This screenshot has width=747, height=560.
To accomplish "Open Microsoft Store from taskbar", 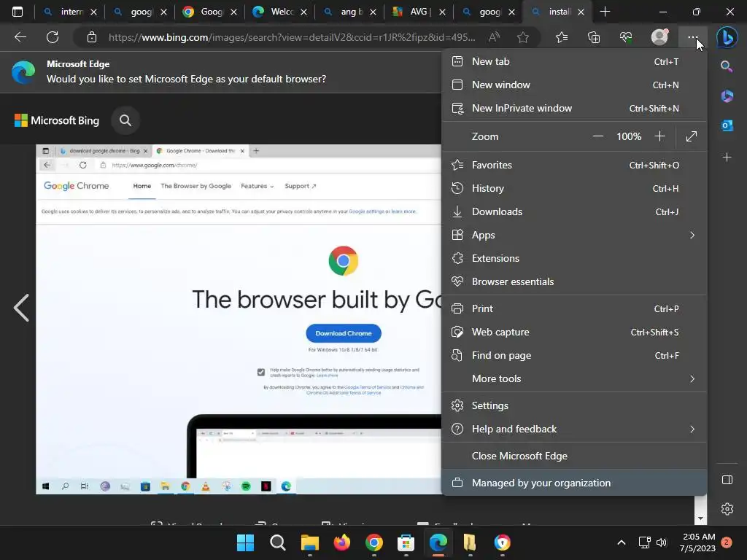I will coord(406,542).
